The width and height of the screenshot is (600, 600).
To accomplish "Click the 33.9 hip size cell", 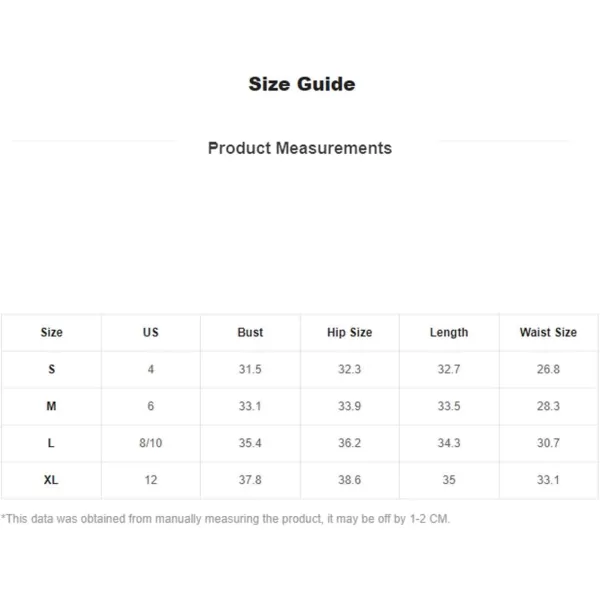I will point(349,406).
